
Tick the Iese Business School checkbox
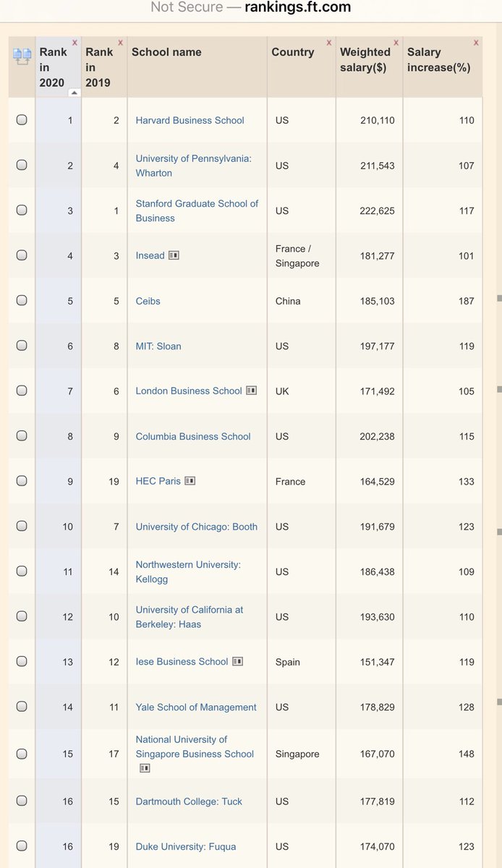click(x=22, y=662)
